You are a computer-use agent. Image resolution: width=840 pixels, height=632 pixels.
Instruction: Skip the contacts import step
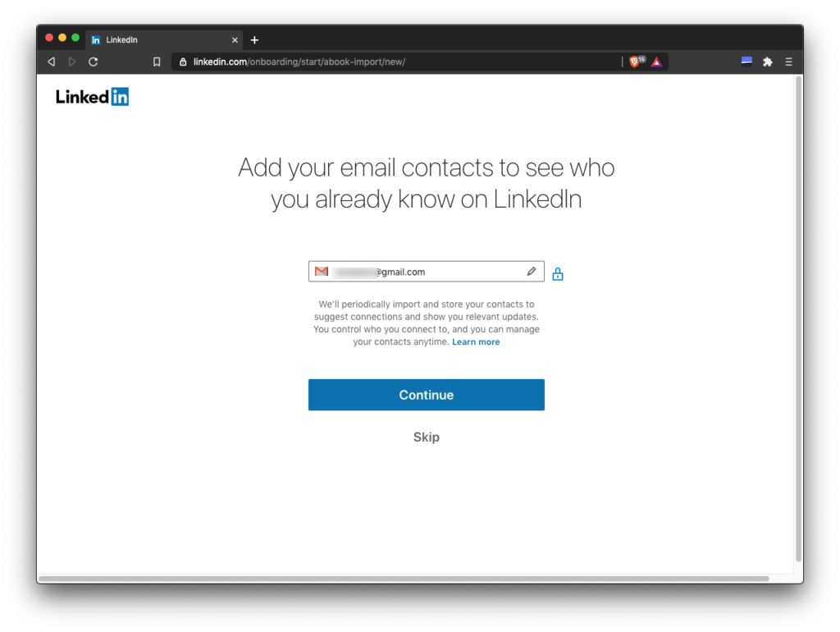427,437
